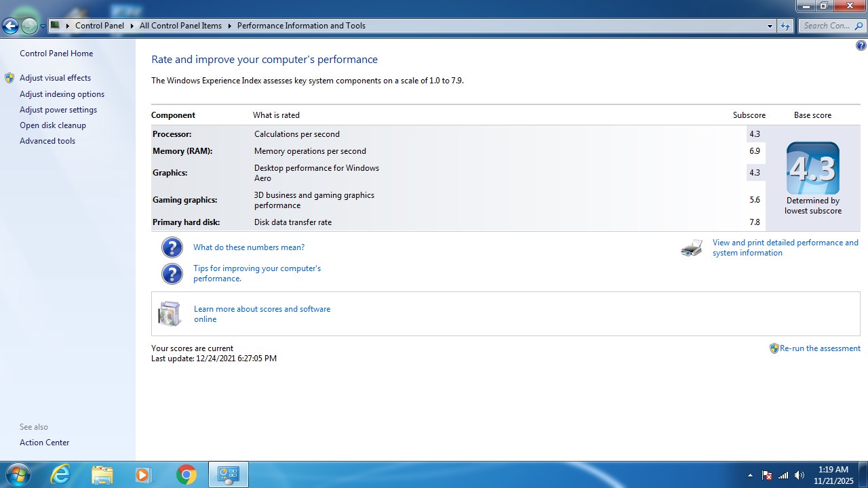868x488 pixels.
Task: Click Open disk cleanup link
Action: (53, 125)
